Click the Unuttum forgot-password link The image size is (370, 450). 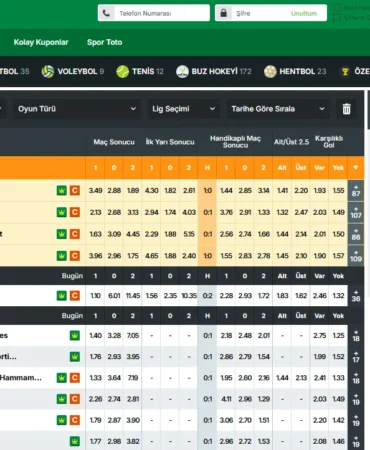(x=304, y=13)
